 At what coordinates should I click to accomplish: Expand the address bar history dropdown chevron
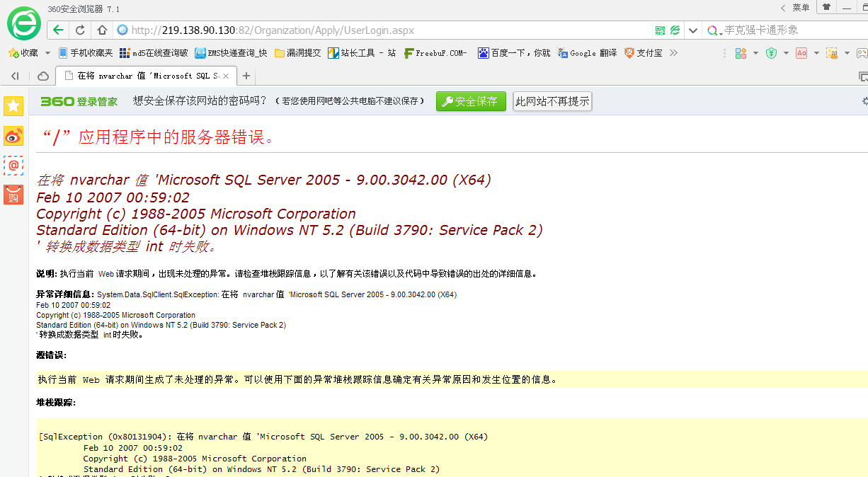693,30
